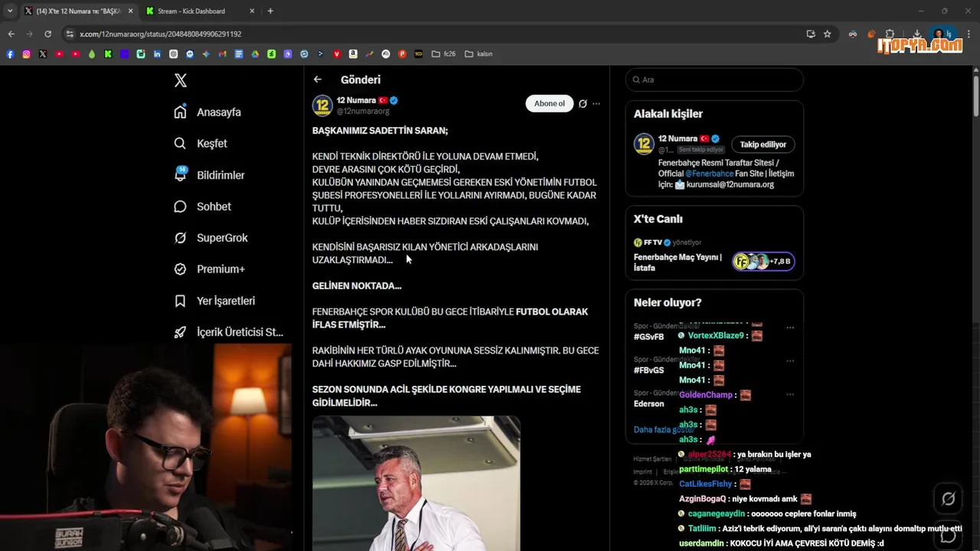Viewport: 980px width, 551px height.
Task: Open the LinkedIn bookmark
Action: coord(158,54)
